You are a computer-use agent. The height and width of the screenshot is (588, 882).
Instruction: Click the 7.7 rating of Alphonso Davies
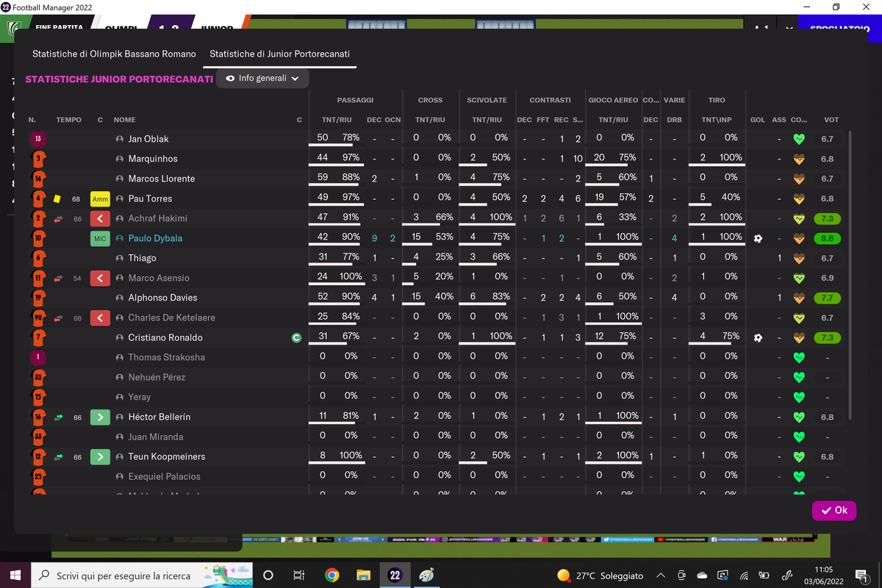point(827,298)
